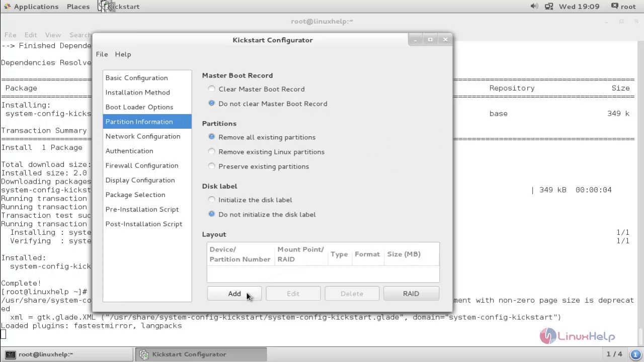This screenshot has height=362, width=644.
Task: Open the Applications menu
Action: pos(36,7)
